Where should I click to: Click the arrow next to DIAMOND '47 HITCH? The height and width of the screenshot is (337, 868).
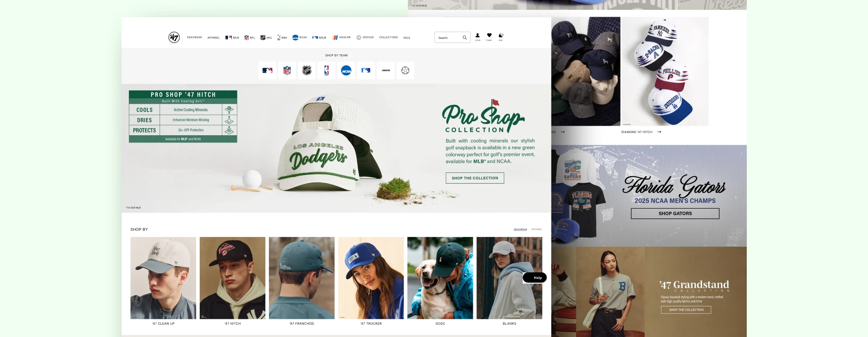[659, 132]
